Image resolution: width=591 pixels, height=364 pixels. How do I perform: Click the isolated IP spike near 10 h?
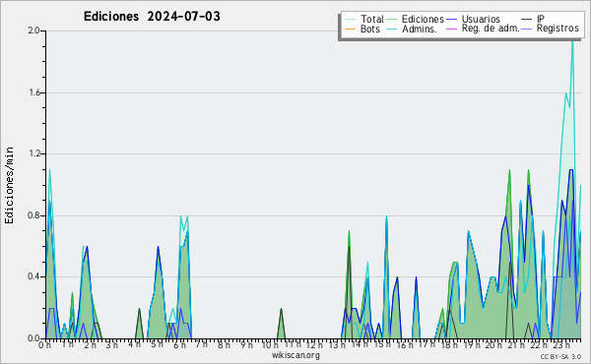click(281, 324)
